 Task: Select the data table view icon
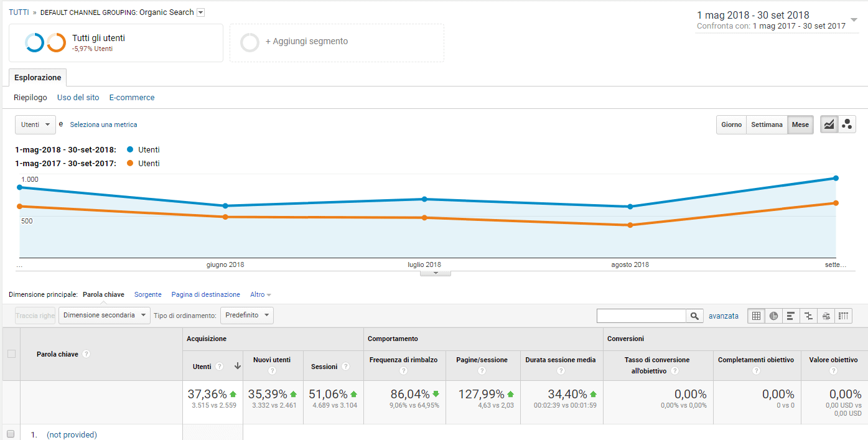pos(756,316)
